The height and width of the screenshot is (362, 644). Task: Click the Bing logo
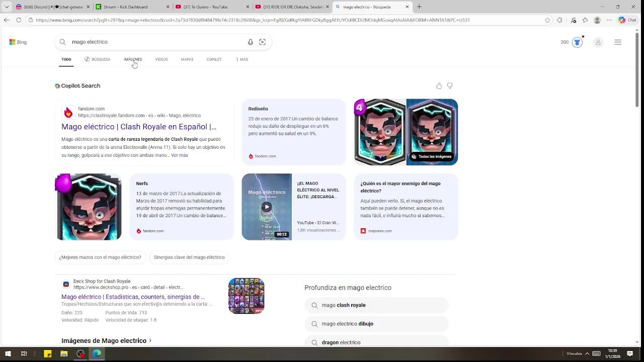[18, 42]
